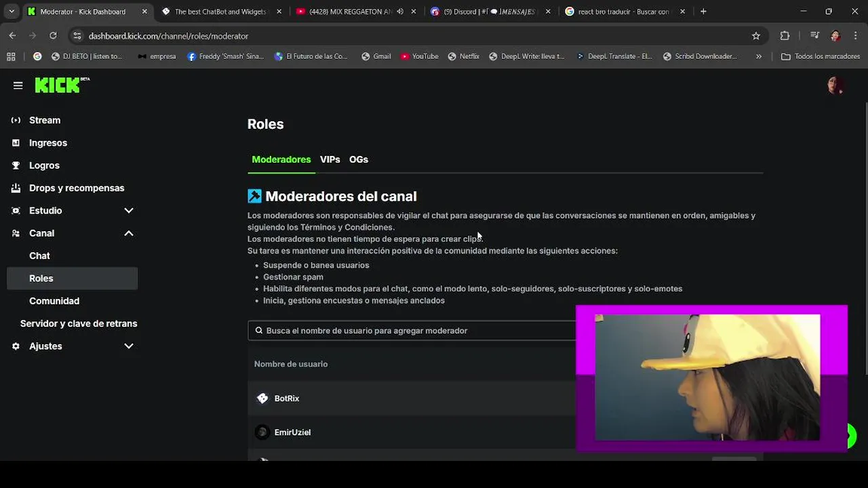
Task: Click the address bar URL
Action: point(168,36)
